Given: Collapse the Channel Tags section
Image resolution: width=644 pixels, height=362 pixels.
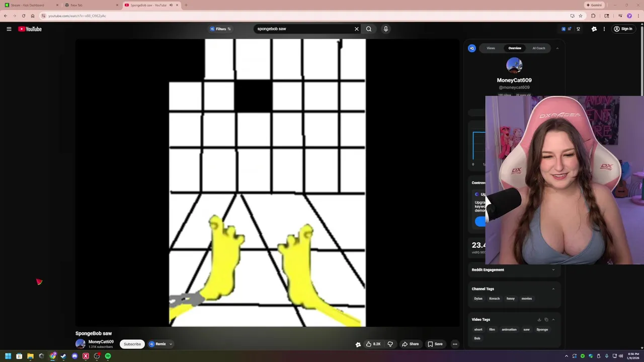Looking at the screenshot, I should [553, 289].
